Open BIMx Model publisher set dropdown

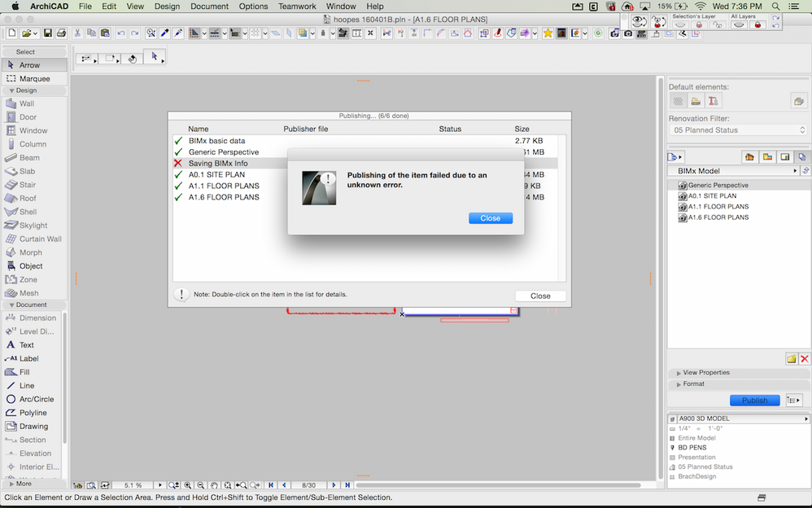[x=735, y=170]
